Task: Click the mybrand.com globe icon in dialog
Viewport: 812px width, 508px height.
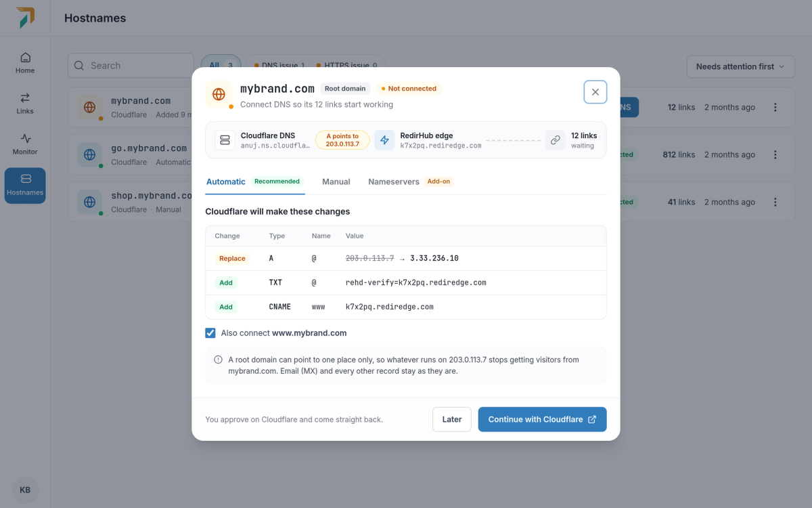Action: (x=219, y=94)
